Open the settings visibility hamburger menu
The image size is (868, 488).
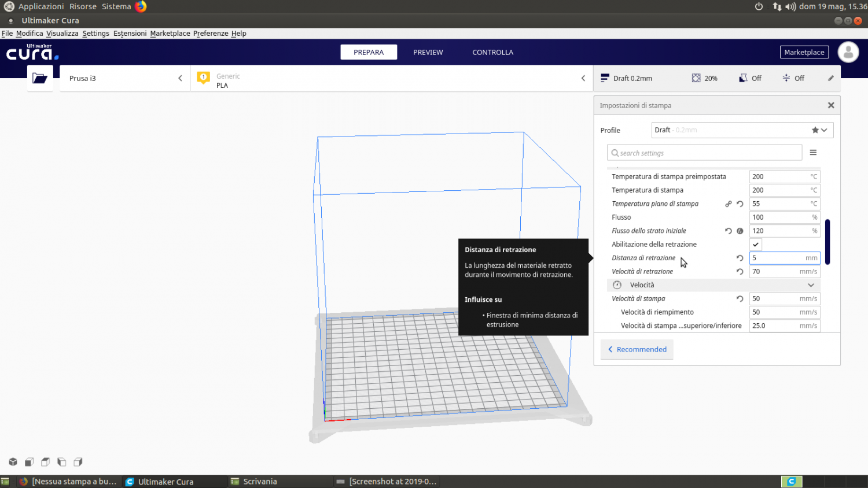pyautogui.click(x=813, y=153)
